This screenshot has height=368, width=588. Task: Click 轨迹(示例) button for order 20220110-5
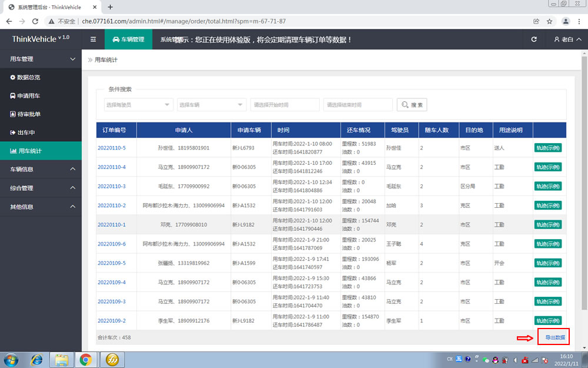[x=548, y=148]
